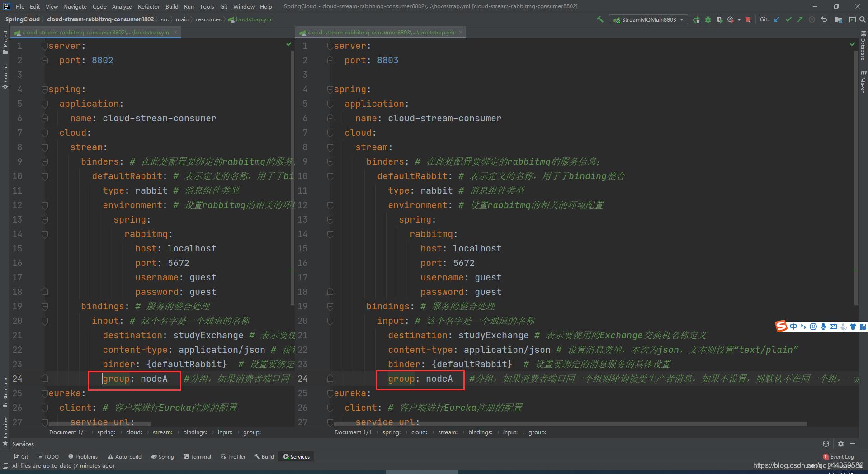Switch to consumer8802 bootstrap.yml editor tab
Screen dimensions: 868x474
pyautogui.click(x=96, y=32)
